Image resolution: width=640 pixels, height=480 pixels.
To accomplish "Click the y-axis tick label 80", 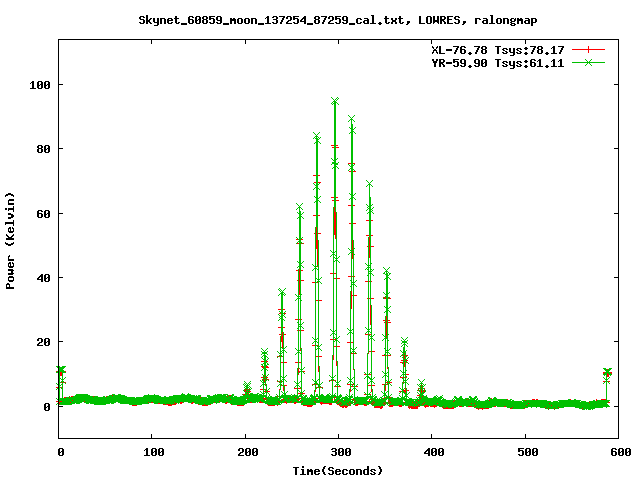I will pyautogui.click(x=43, y=149).
